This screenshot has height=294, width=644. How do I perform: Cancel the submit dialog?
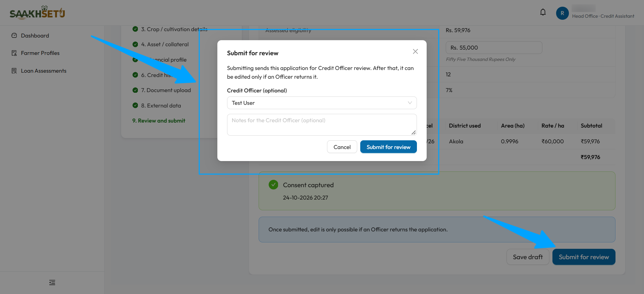[342, 147]
